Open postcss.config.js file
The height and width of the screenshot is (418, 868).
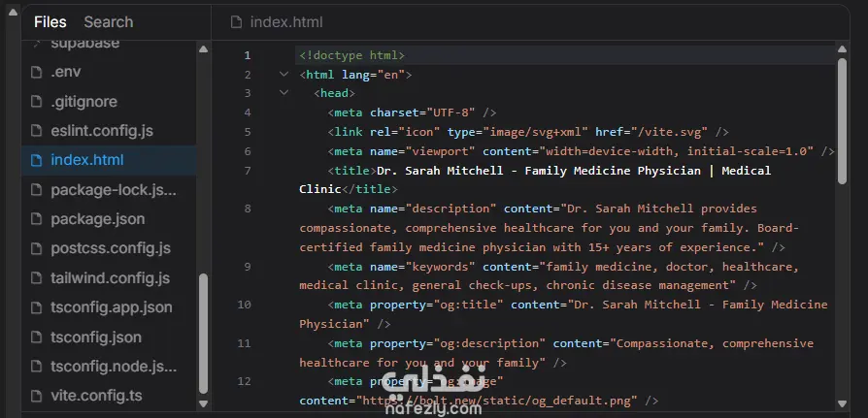click(111, 248)
